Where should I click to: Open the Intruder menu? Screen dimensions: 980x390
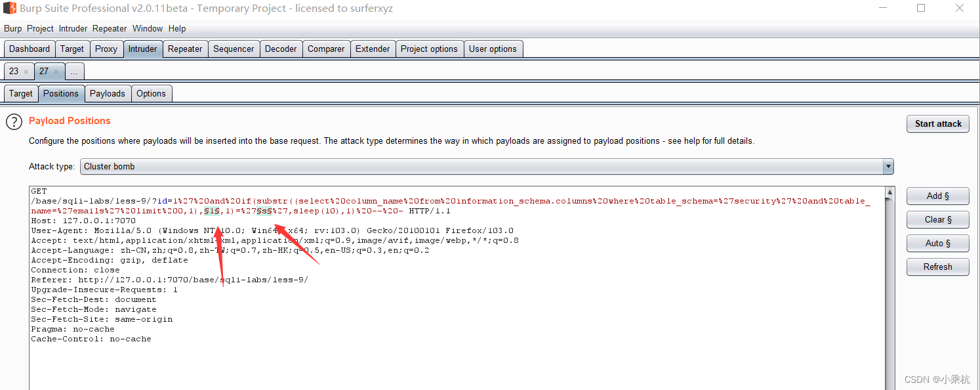(x=73, y=29)
